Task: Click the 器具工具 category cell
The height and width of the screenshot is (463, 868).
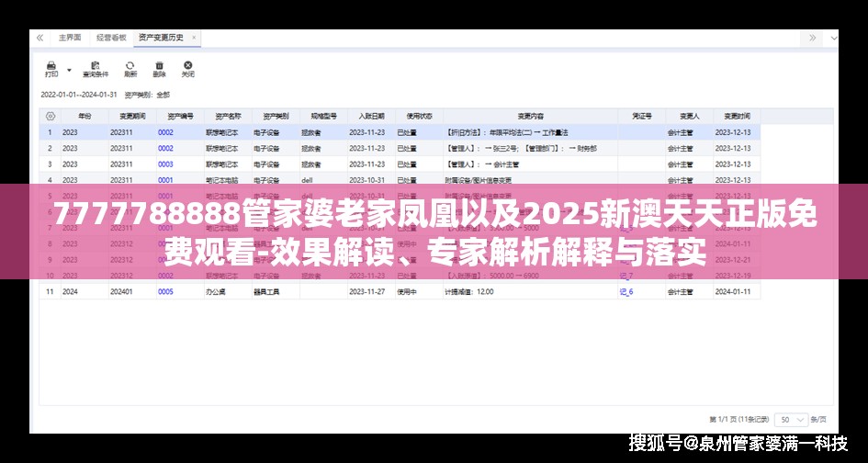Action: coord(276,291)
